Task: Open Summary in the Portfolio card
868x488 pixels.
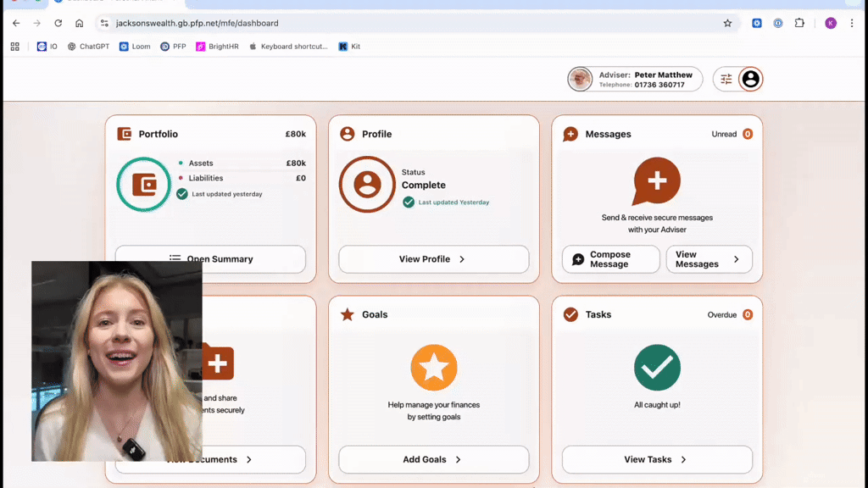Action: [x=210, y=259]
